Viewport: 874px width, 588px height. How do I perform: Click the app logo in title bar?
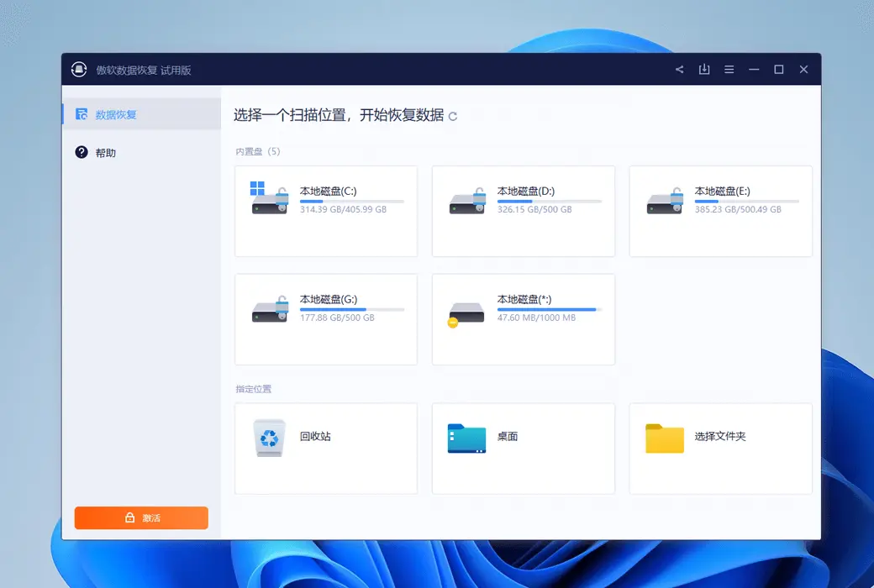tap(79, 70)
